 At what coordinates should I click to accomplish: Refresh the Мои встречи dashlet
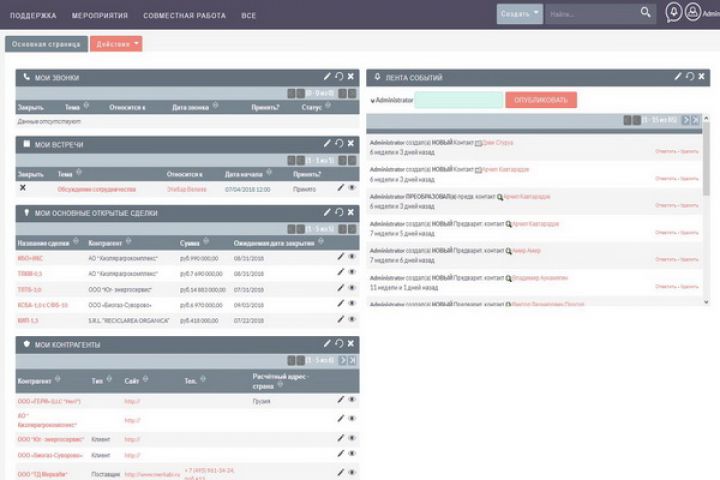[x=339, y=143]
